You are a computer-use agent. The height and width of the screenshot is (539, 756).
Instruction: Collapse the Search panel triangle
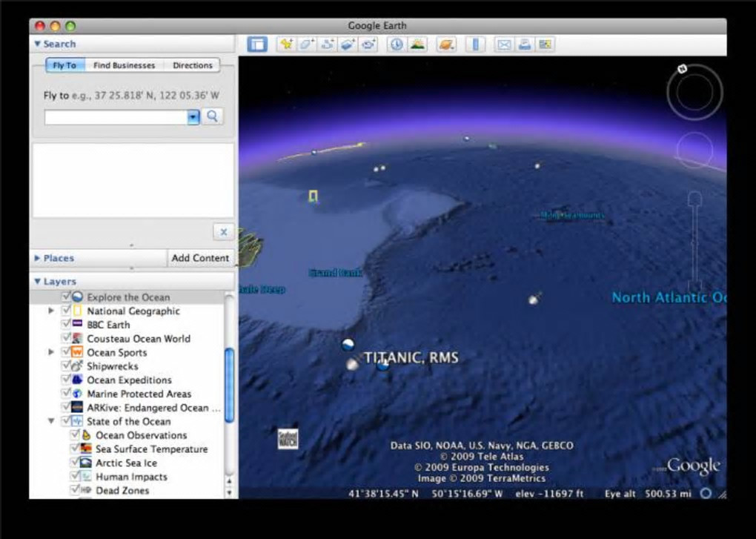(37, 44)
